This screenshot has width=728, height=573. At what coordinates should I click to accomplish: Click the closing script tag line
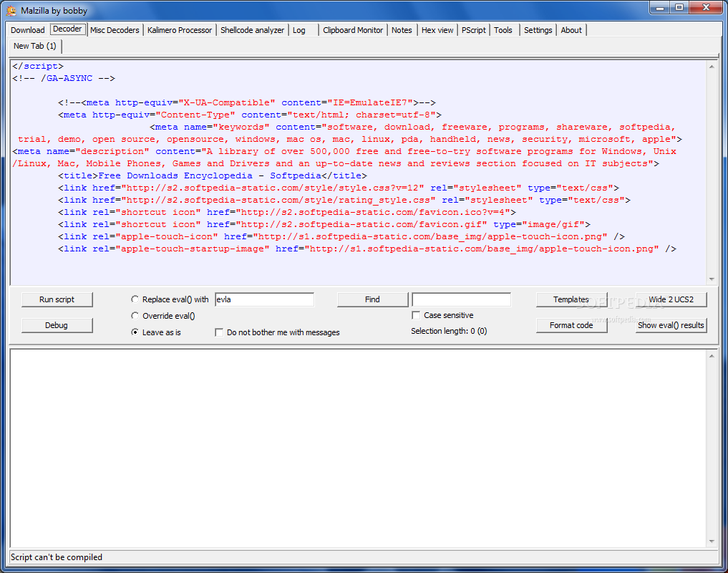(x=38, y=66)
